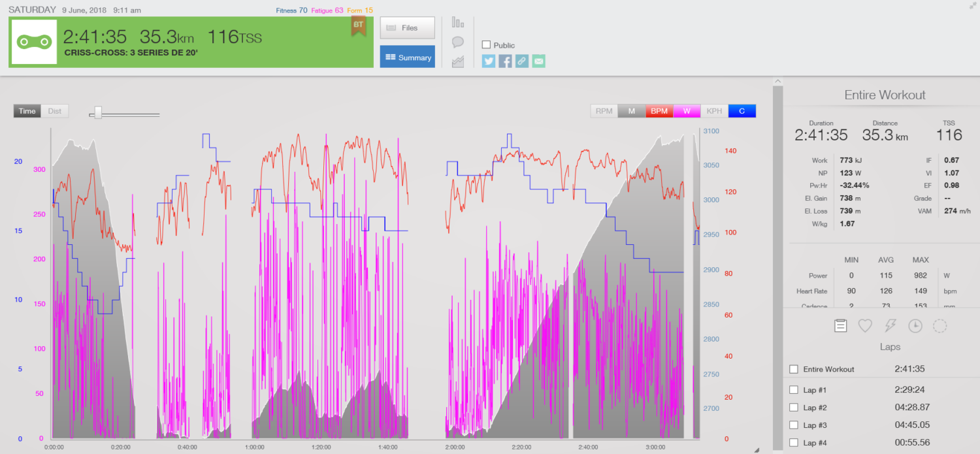Click the date SATURDAY 9 June, 2018
The image size is (980, 454).
[x=58, y=10]
